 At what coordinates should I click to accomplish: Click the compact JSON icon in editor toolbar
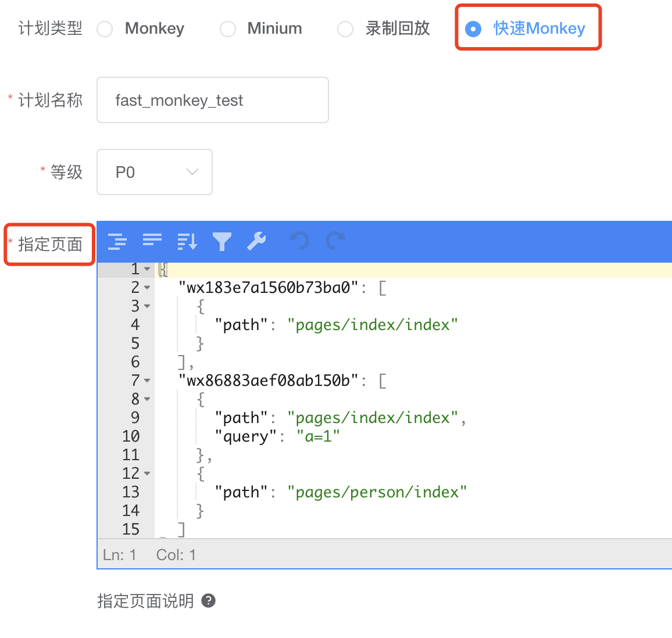[x=152, y=240]
